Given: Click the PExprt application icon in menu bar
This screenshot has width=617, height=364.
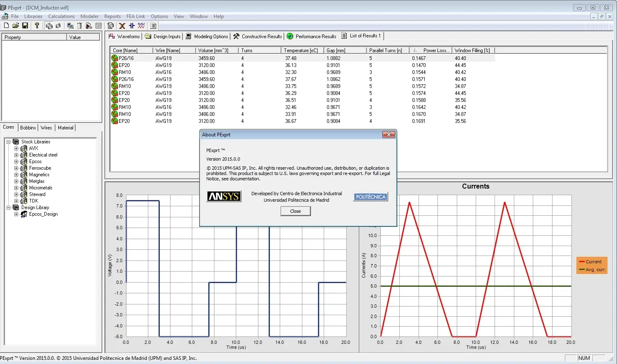Looking at the screenshot, I should coord(5,16).
